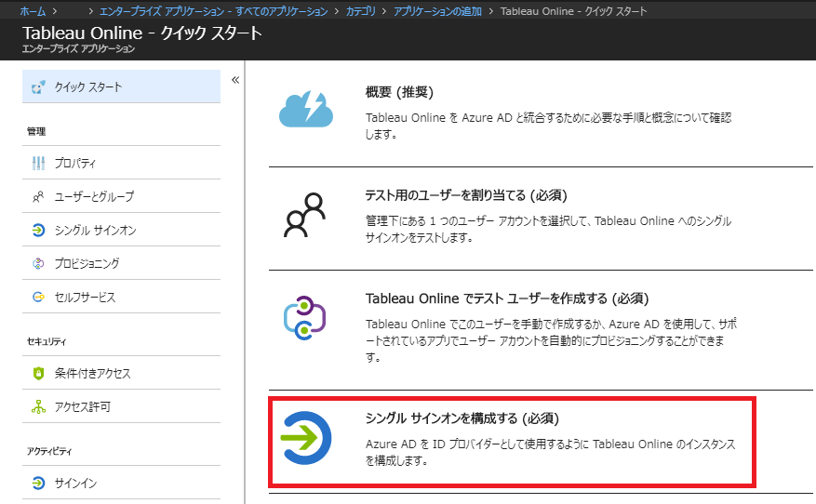Open サインイン activity item
Image resolution: width=816 pixels, height=504 pixels.
121,483
